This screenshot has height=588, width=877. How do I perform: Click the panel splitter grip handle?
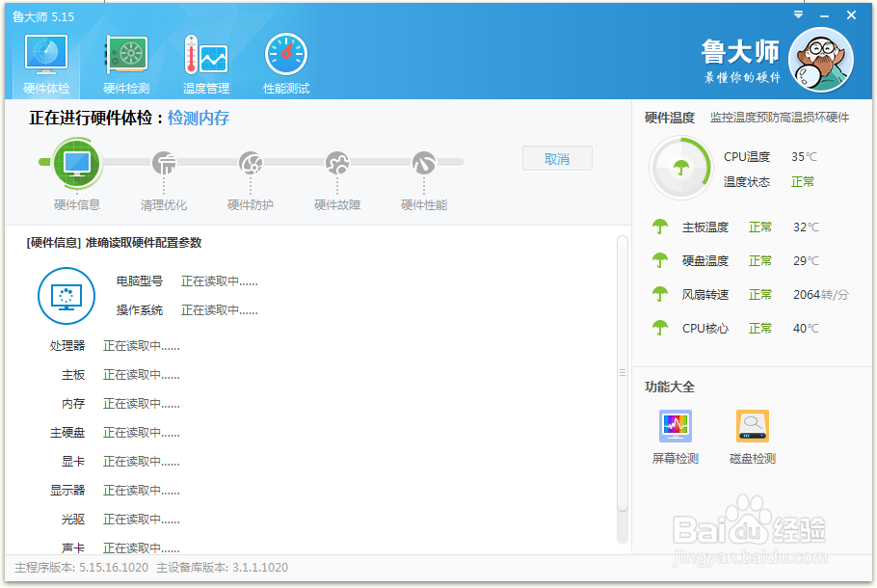click(623, 373)
